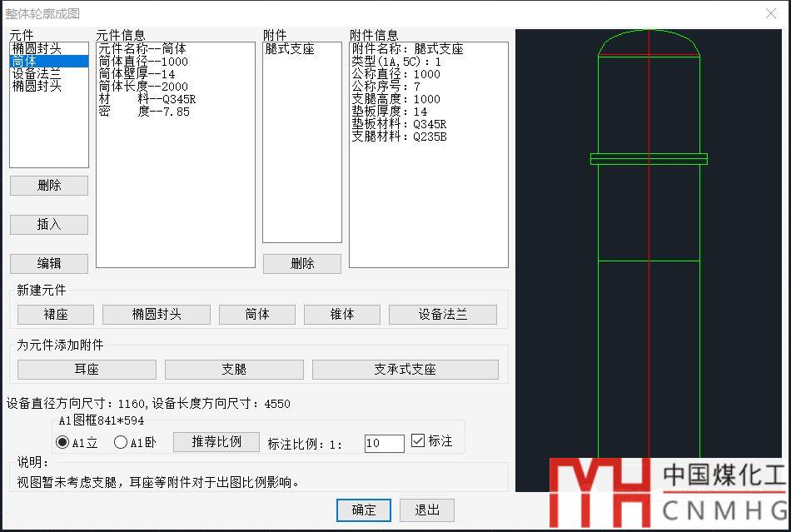This screenshot has width=791, height=532.
Task: Create a new 锥体 element
Action: coord(342,315)
